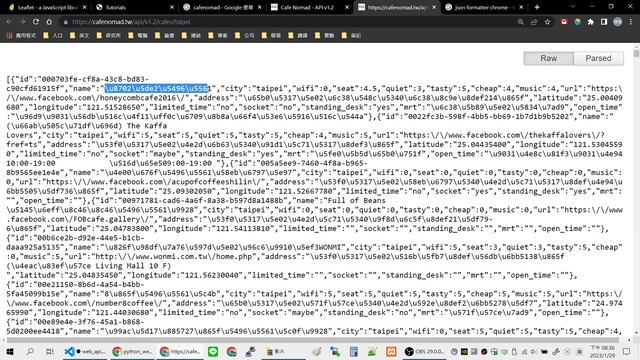Open the Chrome three-dot menu
Viewport: 640px width, 360px height.
point(631,22)
